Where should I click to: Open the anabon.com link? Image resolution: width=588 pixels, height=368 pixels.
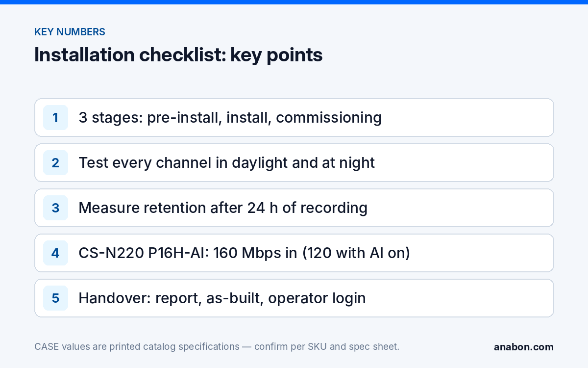click(x=524, y=347)
